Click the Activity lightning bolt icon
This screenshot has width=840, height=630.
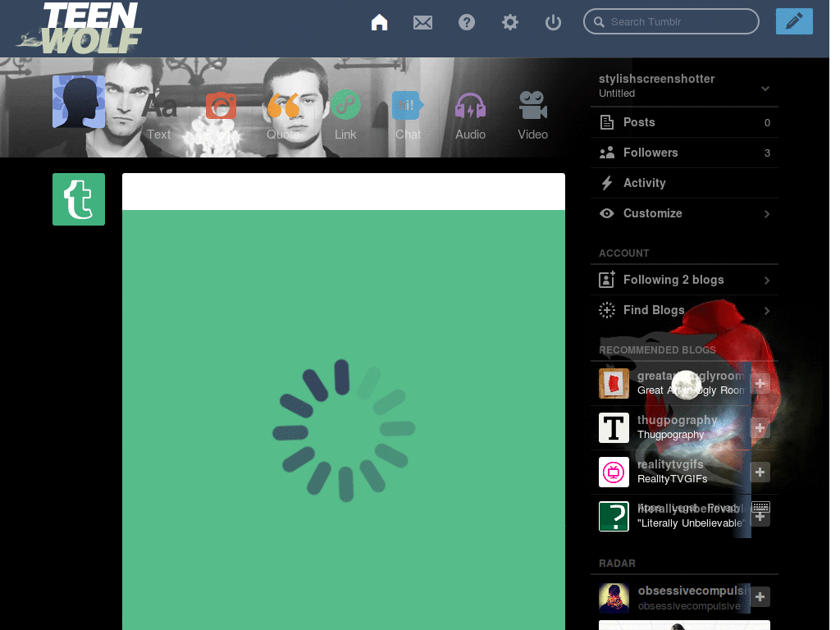coord(607,183)
